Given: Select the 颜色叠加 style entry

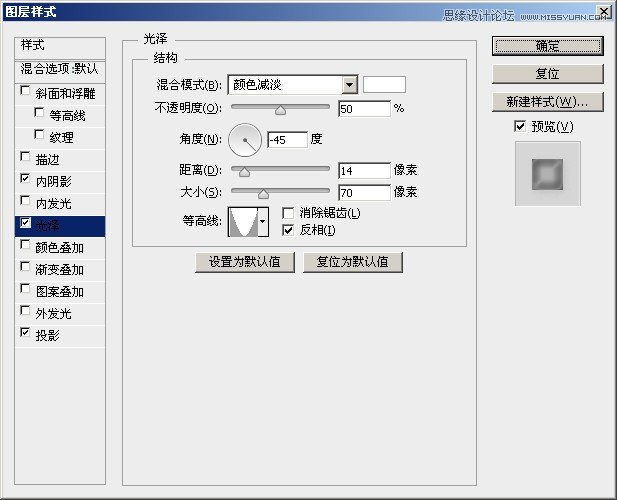Looking at the screenshot, I should coord(60,248).
